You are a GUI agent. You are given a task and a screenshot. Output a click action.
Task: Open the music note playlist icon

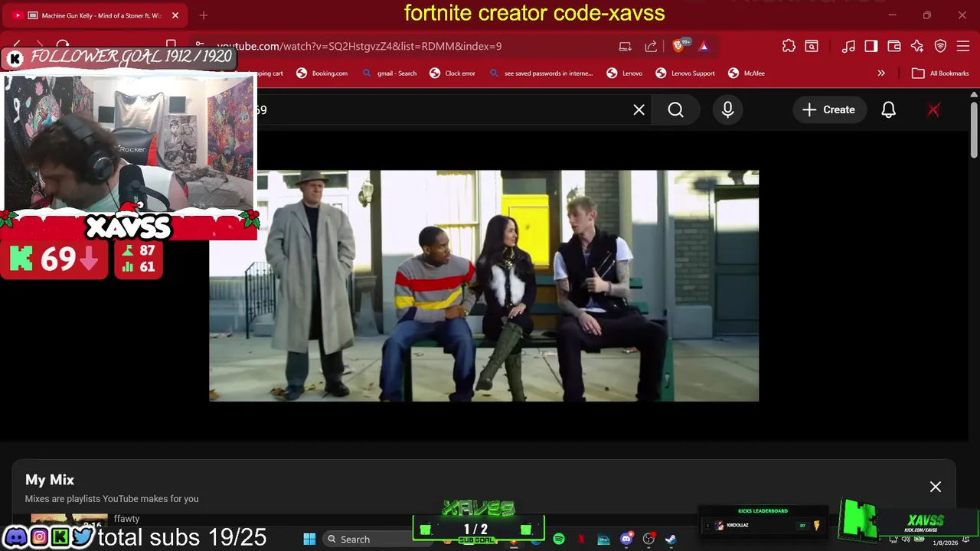pos(848,46)
